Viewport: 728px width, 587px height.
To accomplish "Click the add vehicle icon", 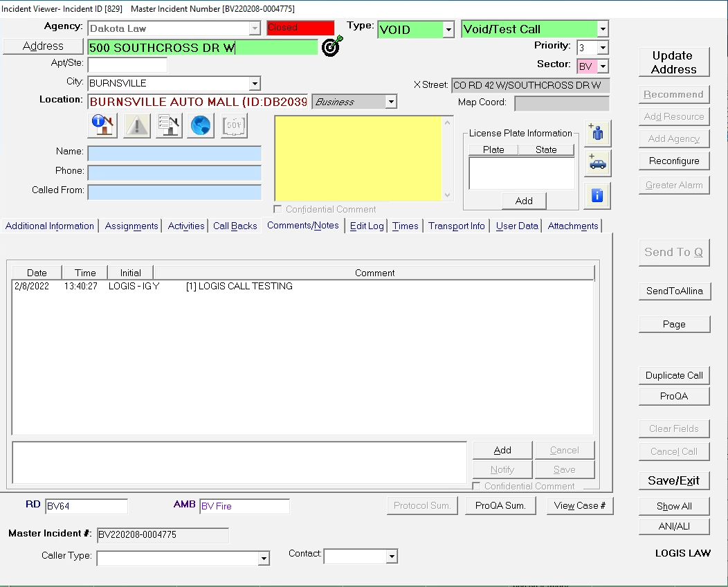I will pos(596,163).
